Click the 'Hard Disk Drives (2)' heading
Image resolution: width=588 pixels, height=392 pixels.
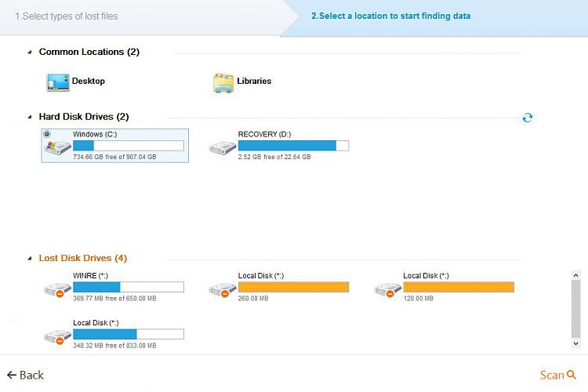pyautogui.click(x=84, y=117)
